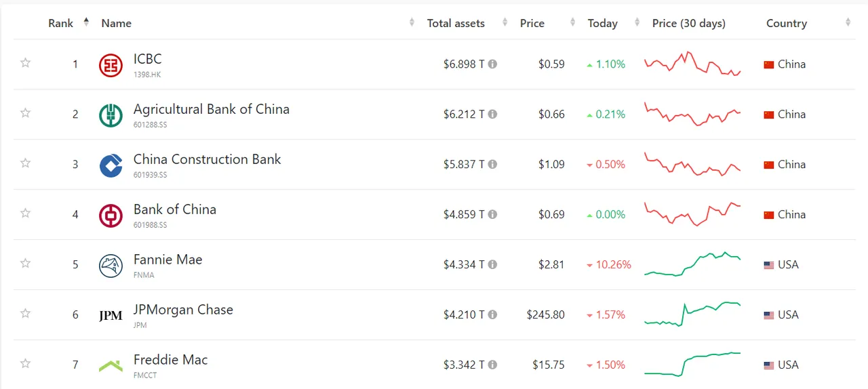Click info icon next to $4.859 T

[492, 215]
